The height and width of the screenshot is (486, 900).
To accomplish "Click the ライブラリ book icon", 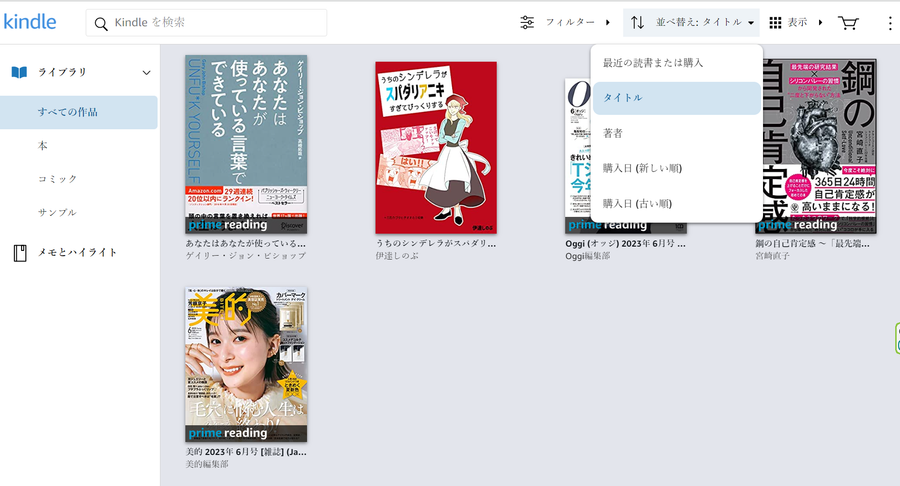I will point(20,72).
